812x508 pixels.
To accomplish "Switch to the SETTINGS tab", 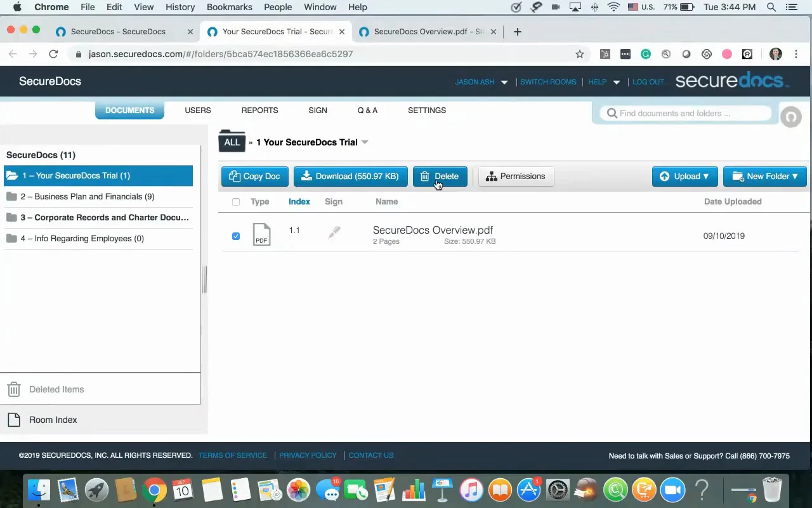I will tap(427, 110).
